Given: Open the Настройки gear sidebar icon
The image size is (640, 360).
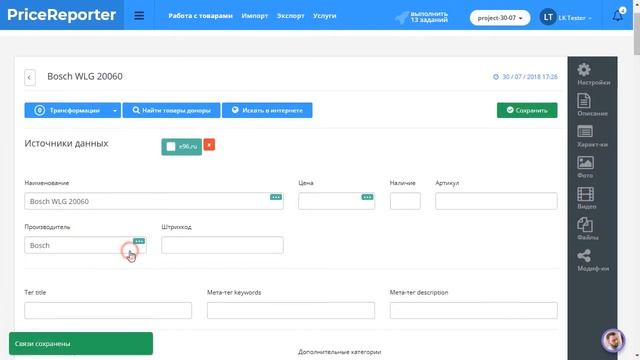Looking at the screenshot, I should (584, 70).
